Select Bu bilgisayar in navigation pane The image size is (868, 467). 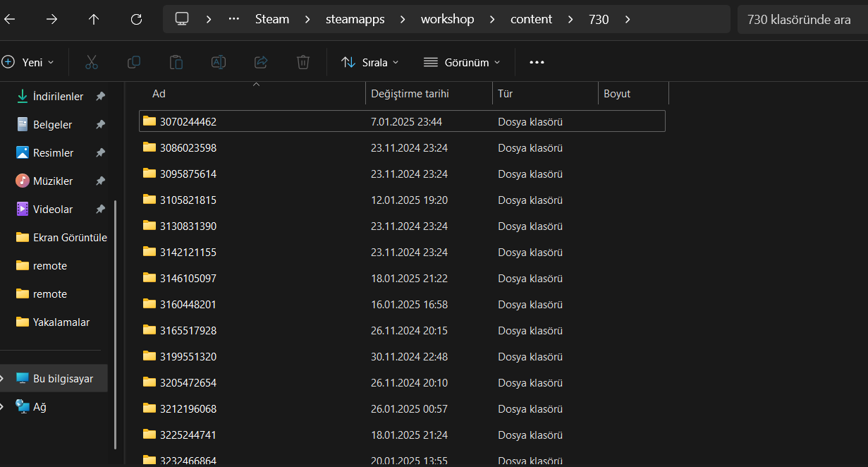[54, 378]
